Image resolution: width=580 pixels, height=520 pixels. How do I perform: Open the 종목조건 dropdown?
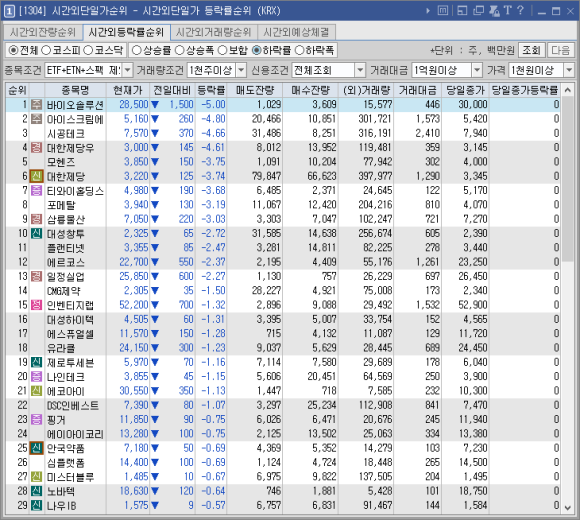[127, 70]
